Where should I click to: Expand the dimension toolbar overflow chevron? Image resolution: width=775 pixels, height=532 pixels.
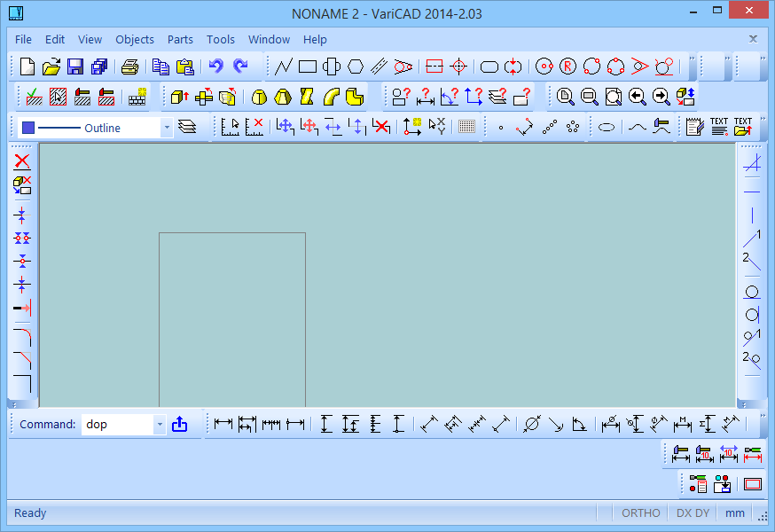click(763, 415)
